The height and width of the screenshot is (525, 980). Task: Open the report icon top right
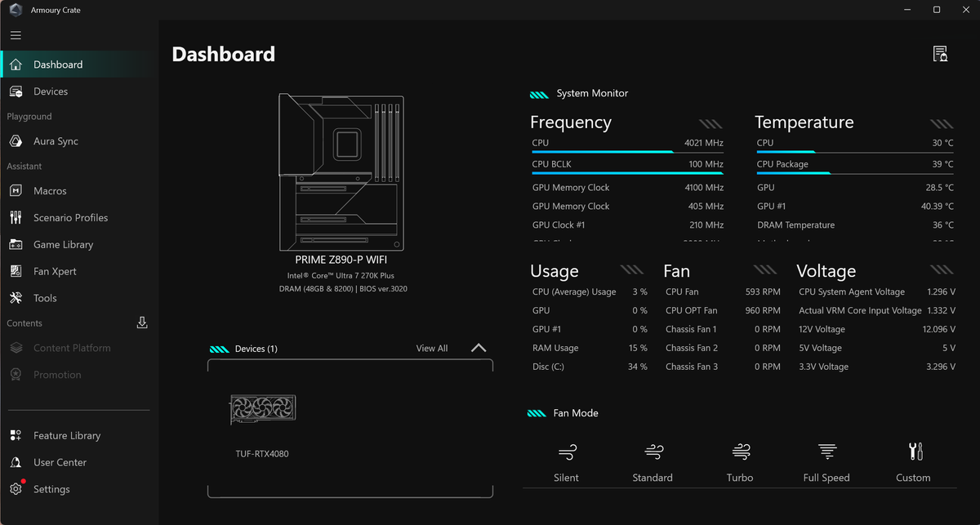click(940, 54)
